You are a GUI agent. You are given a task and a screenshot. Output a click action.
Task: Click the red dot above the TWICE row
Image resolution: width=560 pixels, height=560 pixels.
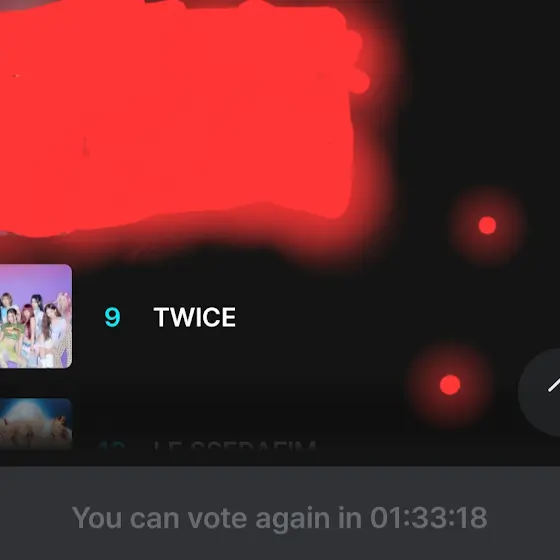pyautogui.click(x=487, y=225)
